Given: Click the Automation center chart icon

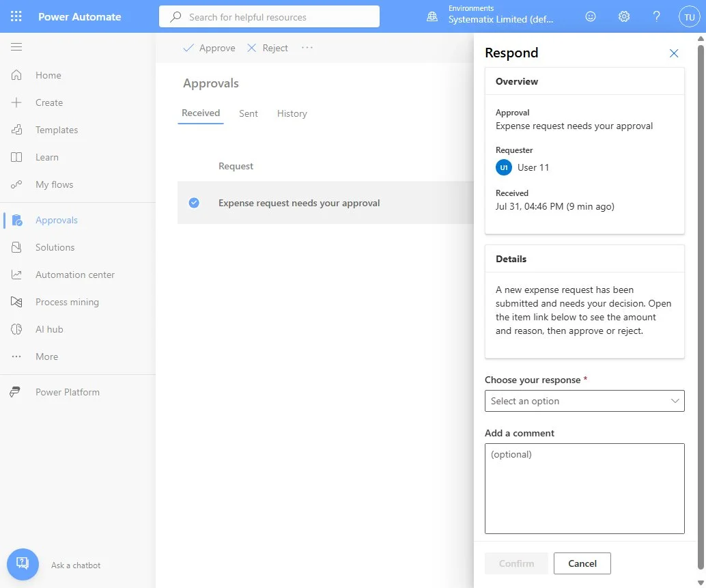Looking at the screenshot, I should point(16,275).
